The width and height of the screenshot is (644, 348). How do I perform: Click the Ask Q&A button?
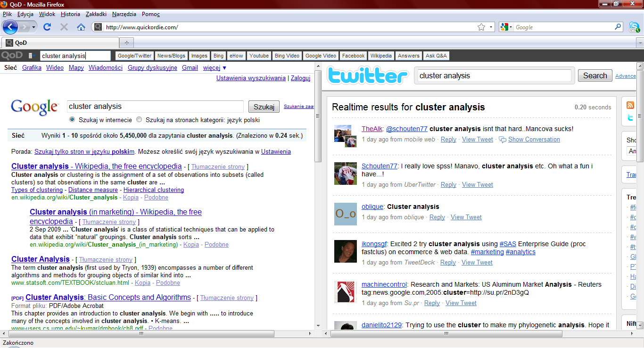pos(436,56)
